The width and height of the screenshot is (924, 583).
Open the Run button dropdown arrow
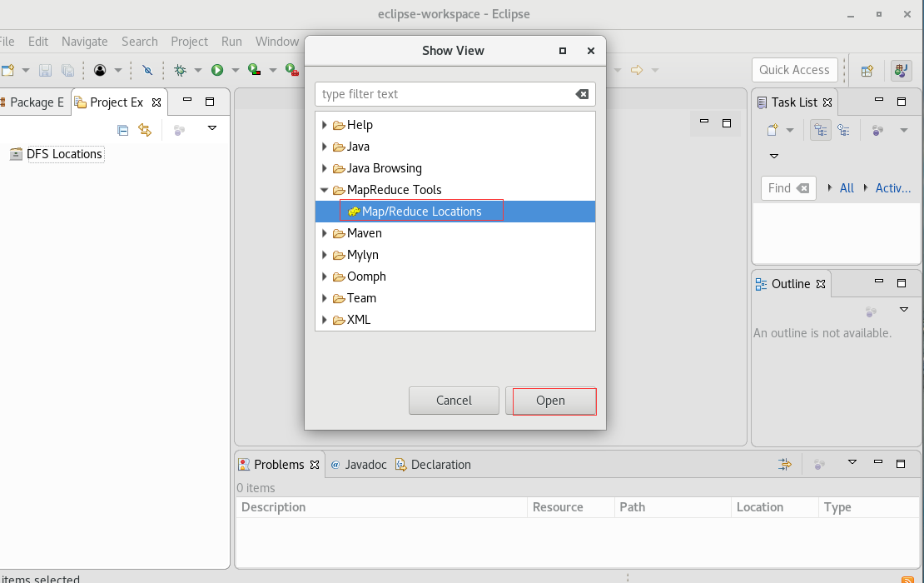pos(235,70)
